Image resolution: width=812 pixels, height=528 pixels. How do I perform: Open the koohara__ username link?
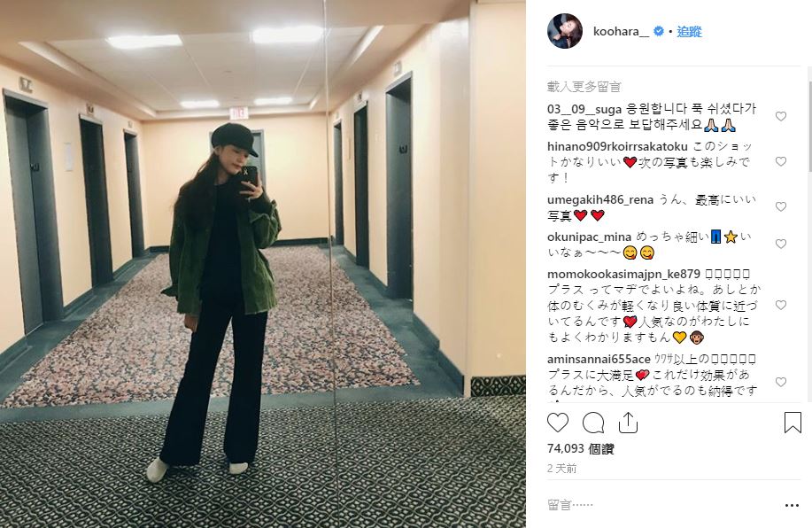pos(621,32)
